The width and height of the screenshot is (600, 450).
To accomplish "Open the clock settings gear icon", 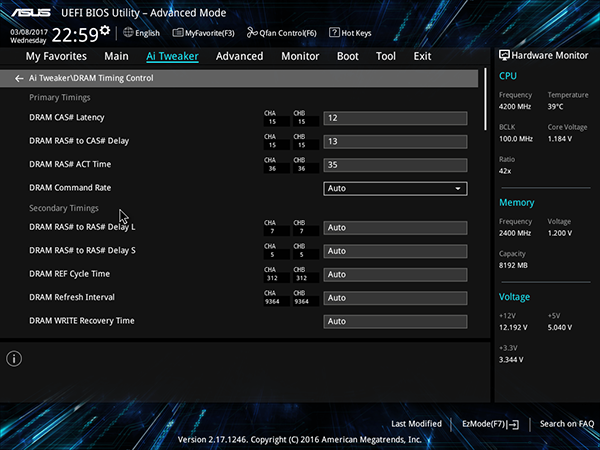I will [x=104, y=30].
